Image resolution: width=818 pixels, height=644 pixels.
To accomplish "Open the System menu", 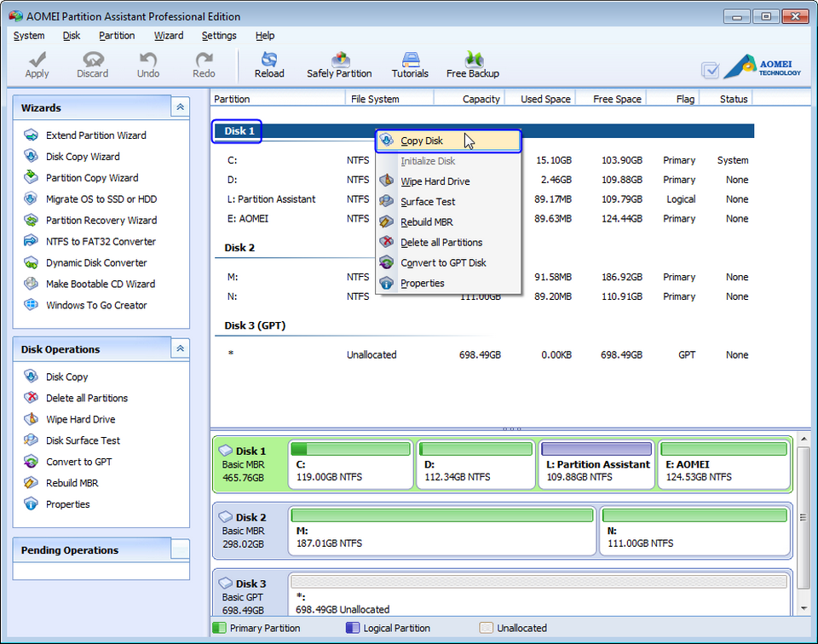I will [x=29, y=36].
